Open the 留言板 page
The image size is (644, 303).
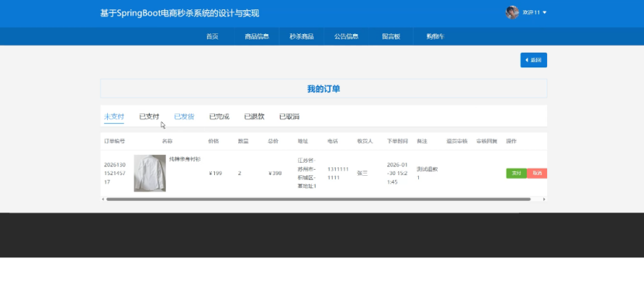[391, 36]
